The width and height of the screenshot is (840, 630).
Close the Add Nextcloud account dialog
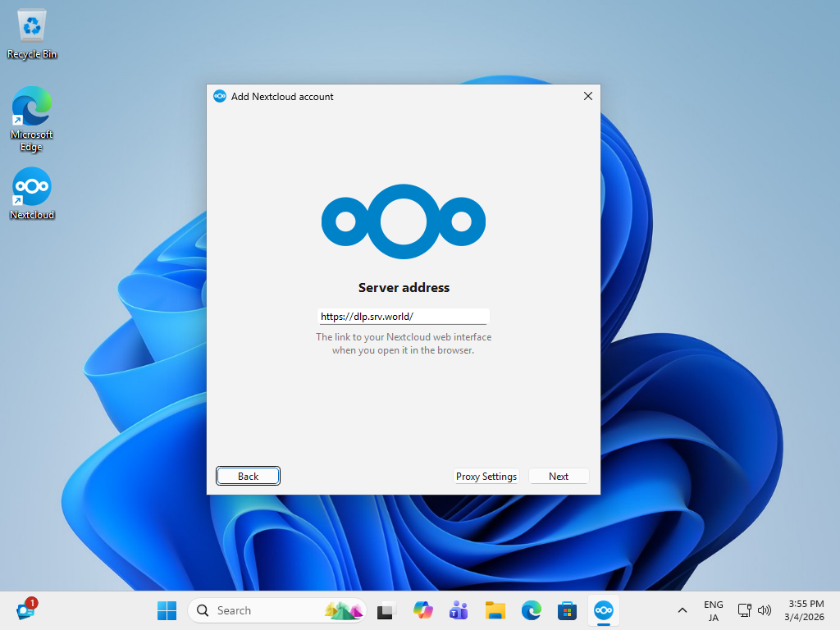[x=587, y=96]
